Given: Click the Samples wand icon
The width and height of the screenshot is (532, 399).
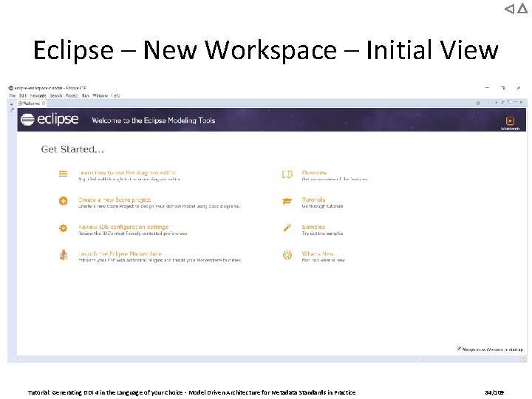Looking at the screenshot, I should point(287,228).
